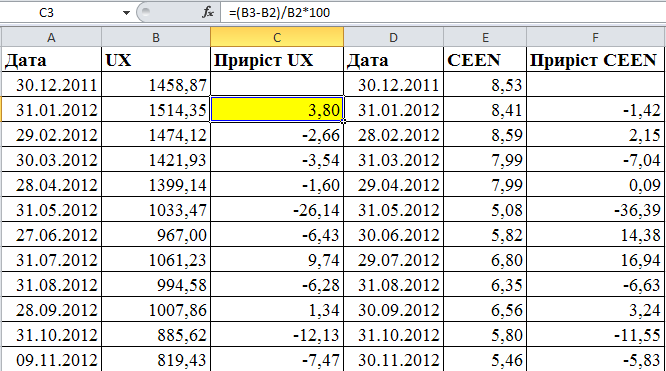Select cell with value -6,43
The height and width of the screenshot is (371, 666).
coord(277,235)
